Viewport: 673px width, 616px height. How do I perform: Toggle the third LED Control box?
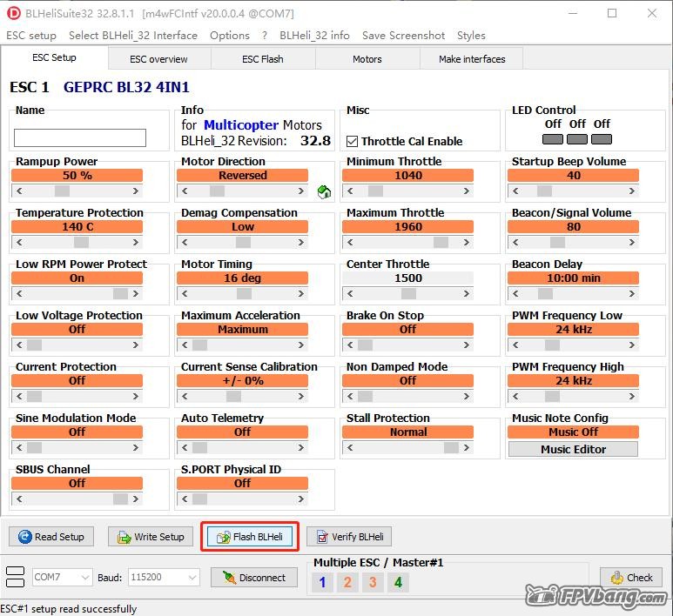point(602,139)
